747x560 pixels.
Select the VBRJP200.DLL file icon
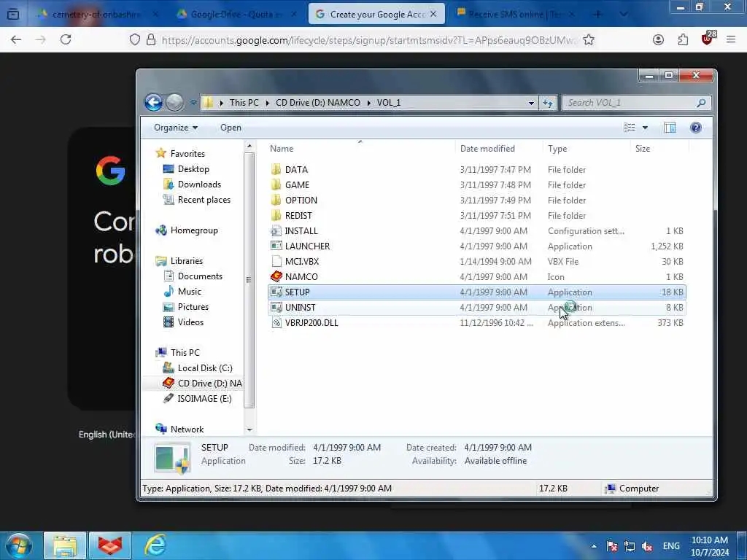click(276, 323)
